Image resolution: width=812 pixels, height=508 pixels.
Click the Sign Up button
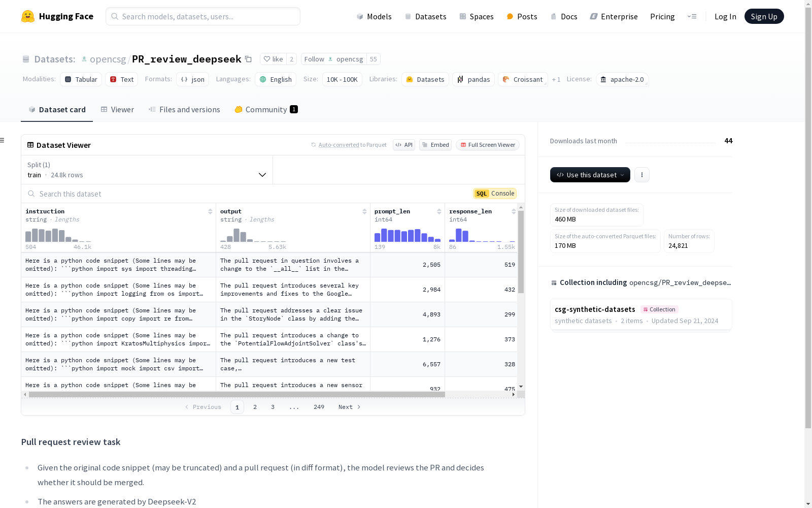(x=764, y=16)
